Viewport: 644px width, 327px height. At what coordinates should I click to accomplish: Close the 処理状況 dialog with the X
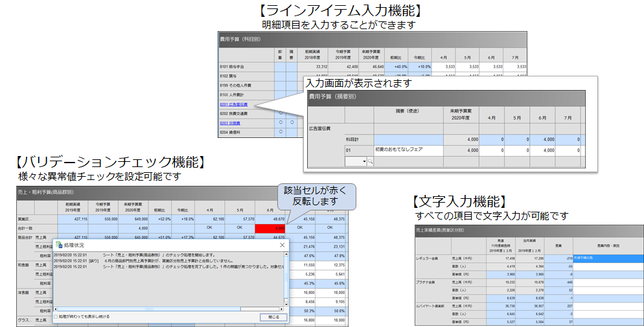pyautogui.click(x=282, y=245)
